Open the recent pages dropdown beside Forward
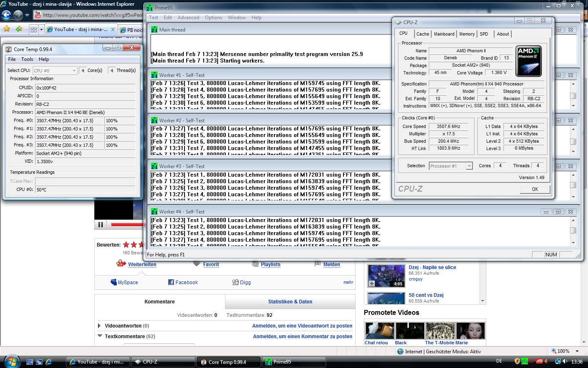The image size is (588, 368). [27, 15]
